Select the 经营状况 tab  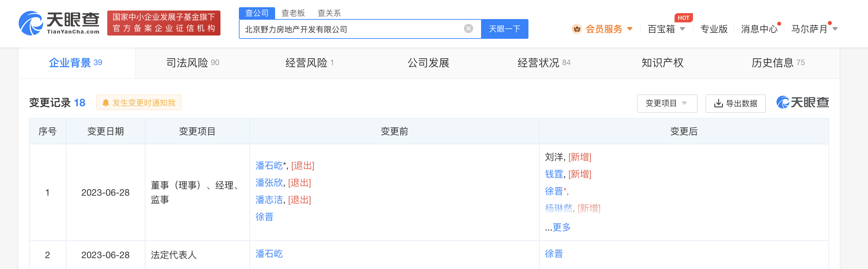[x=544, y=63]
